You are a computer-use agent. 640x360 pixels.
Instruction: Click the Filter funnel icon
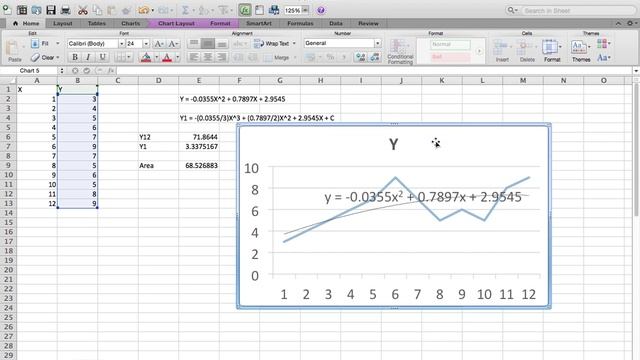click(223, 10)
